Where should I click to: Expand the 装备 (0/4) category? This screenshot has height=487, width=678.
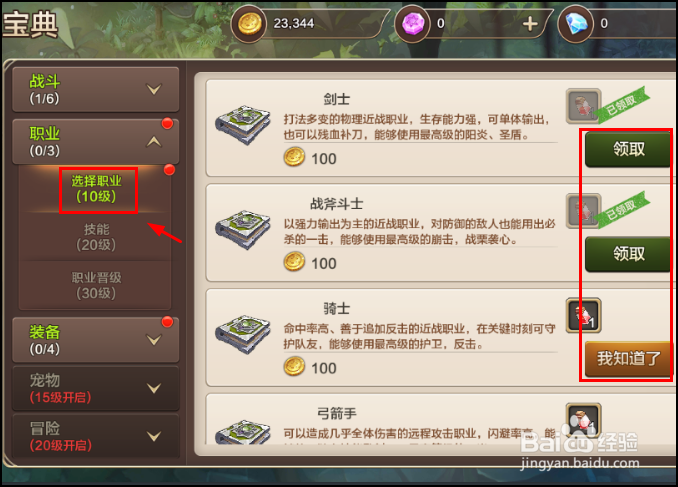pos(96,340)
